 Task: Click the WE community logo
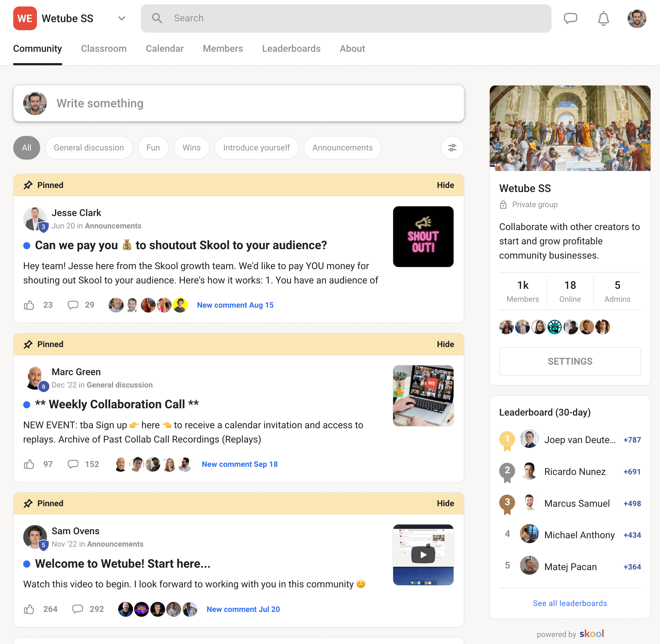click(x=25, y=18)
